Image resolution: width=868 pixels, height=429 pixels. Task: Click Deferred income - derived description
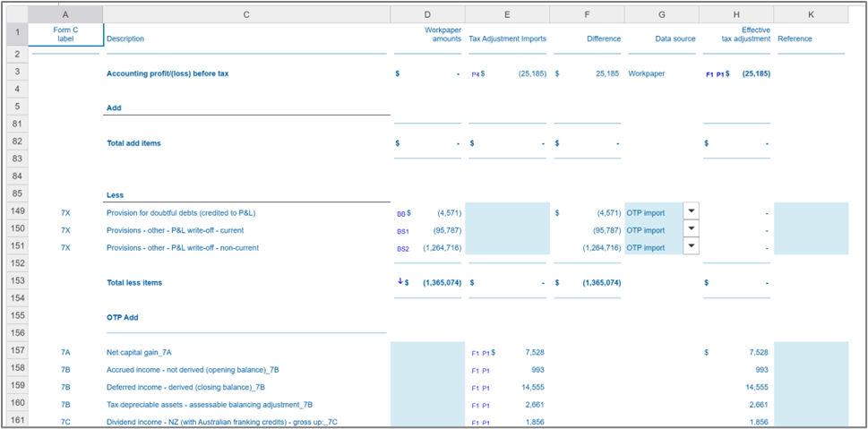pos(185,387)
